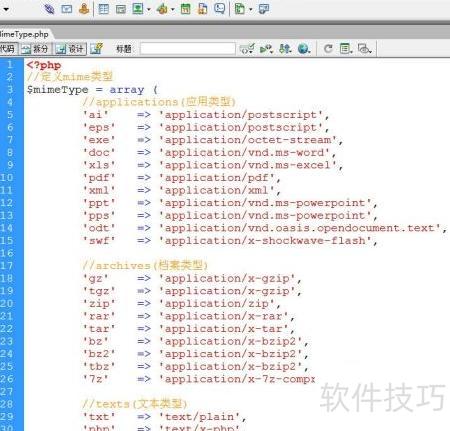This screenshot has width=450, height=431.
Task: Open the Insert bar category dropdown arrow
Action: click(6, 9)
